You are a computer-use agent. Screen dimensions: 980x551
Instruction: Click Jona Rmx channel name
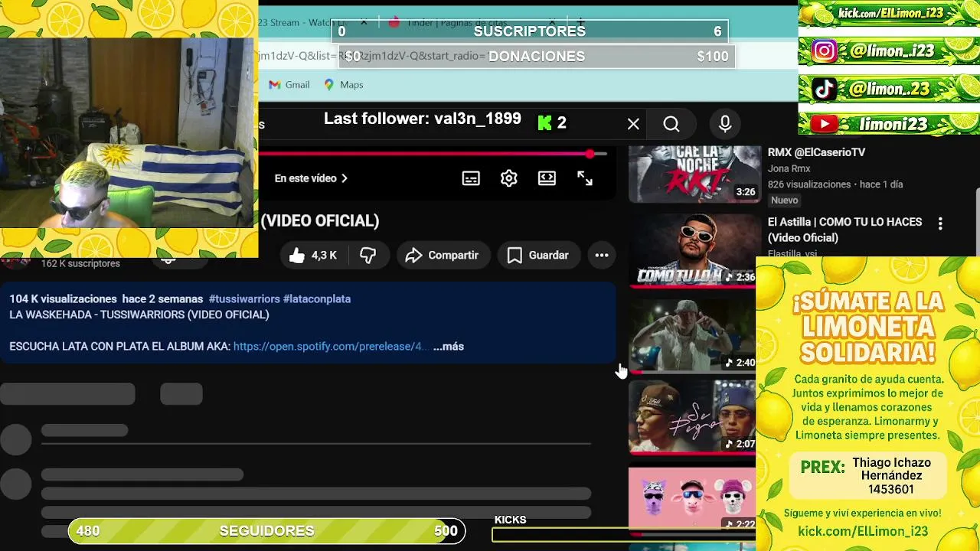click(789, 168)
